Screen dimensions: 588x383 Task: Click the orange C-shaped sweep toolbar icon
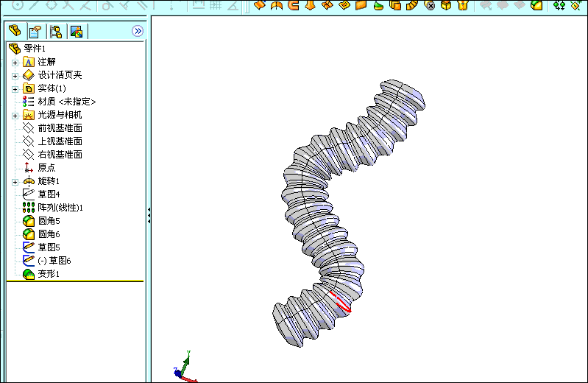(x=293, y=5)
